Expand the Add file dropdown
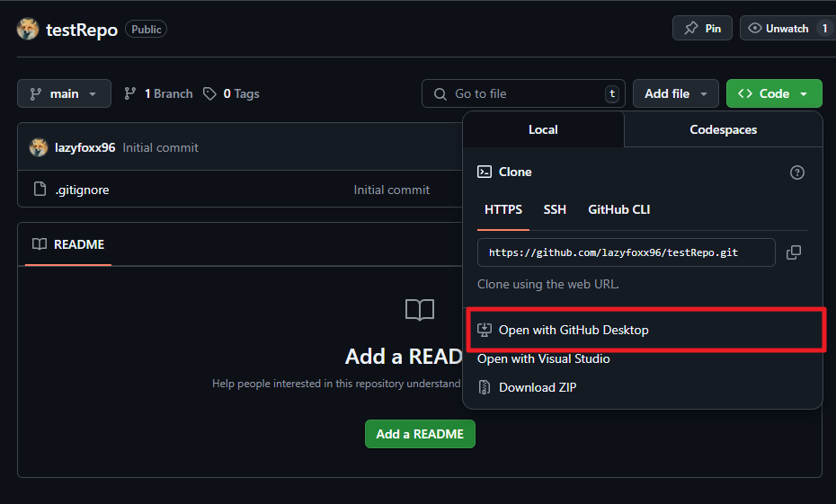 [675, 93]
